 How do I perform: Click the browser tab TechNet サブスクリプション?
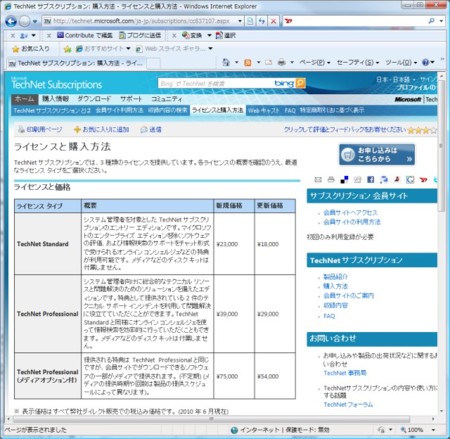(76, 63)
